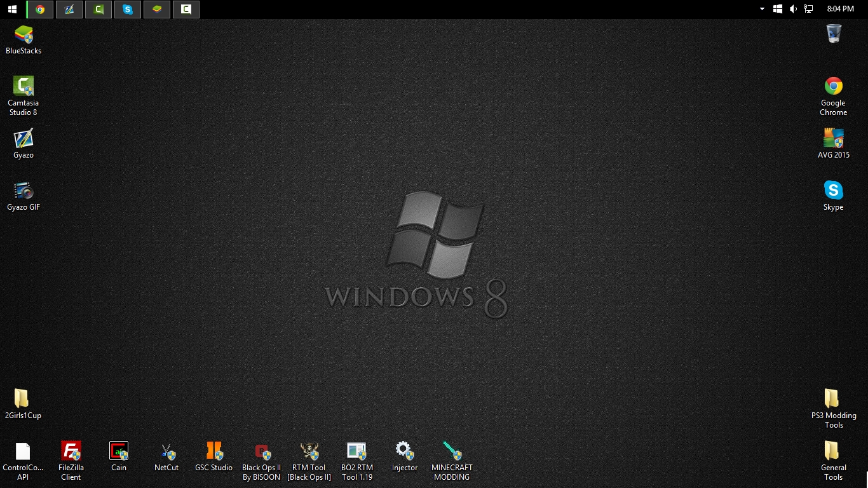Switch to Chrome in the taskbar
Image resolution: width=868 pixels, height=488 pixels.
[x=40, y=9]
